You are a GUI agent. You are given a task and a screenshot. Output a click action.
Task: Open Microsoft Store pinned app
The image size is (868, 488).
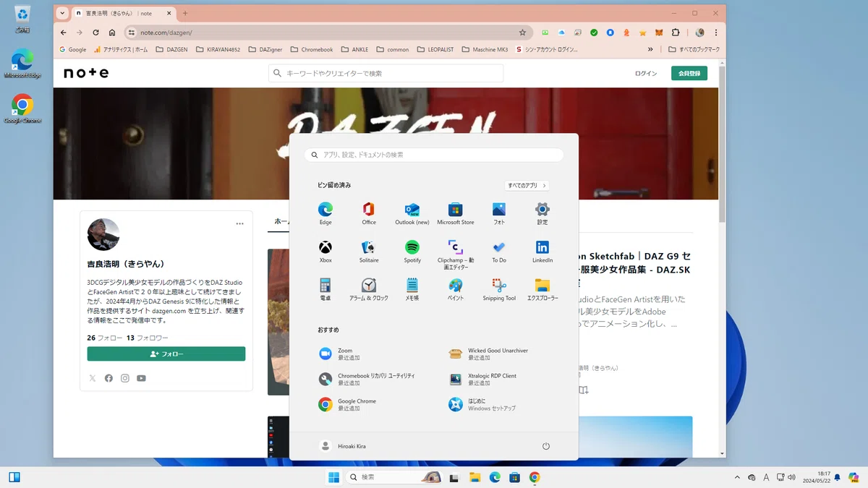tap(456, 213)
